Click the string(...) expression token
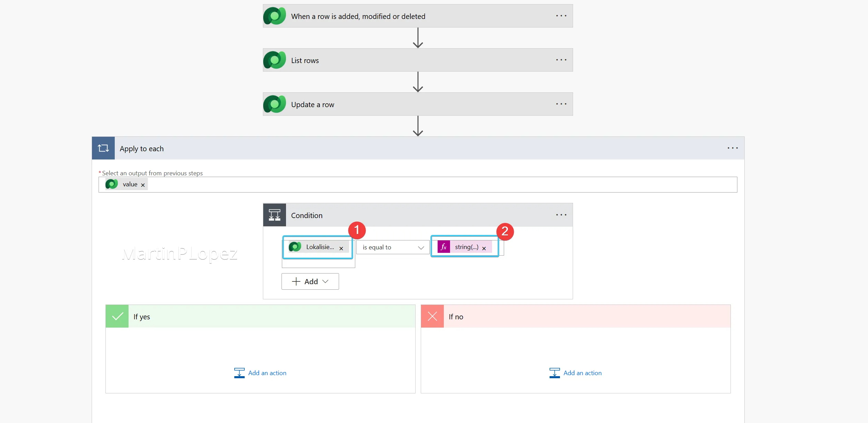Viewport: 868px width, 423px height. (467, 247)
